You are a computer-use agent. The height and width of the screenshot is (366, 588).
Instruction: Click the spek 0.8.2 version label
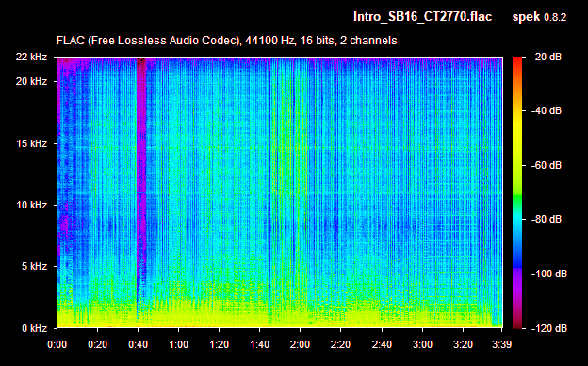(x=539, y=17)
